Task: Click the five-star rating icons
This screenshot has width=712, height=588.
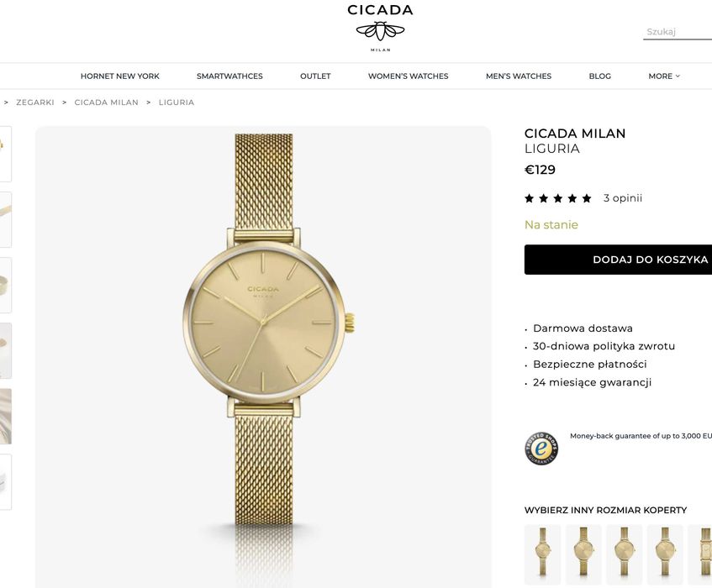Action: (558, 198)
